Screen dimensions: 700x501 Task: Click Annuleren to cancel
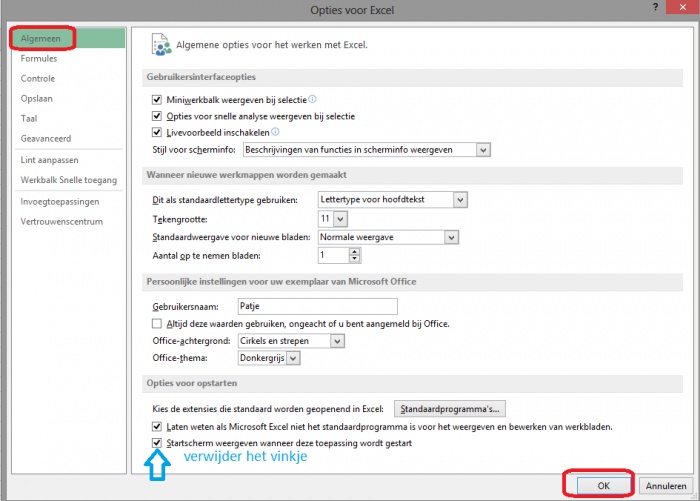pyautogui.click(x=666, y=486)
